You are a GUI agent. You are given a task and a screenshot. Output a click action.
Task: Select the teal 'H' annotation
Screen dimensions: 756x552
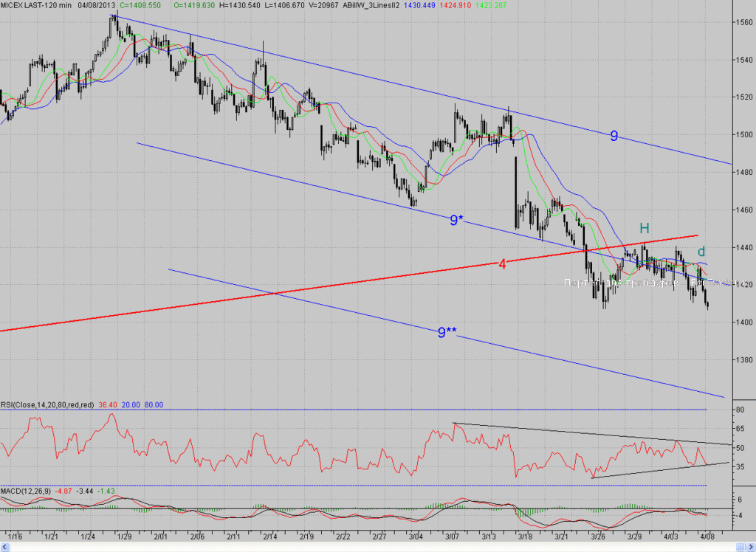tap(644, 228)
